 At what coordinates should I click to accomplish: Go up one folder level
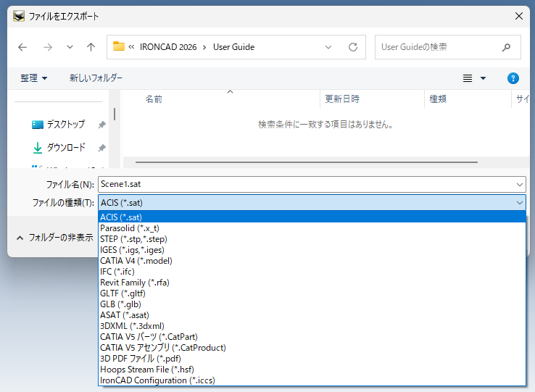(x=91, y=47)
